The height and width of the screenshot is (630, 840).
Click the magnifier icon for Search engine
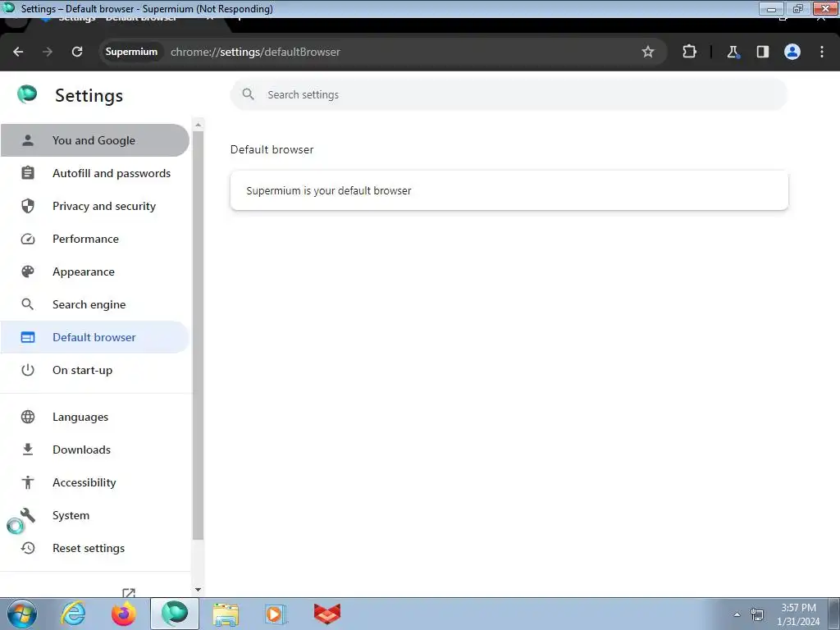[27, 304]
